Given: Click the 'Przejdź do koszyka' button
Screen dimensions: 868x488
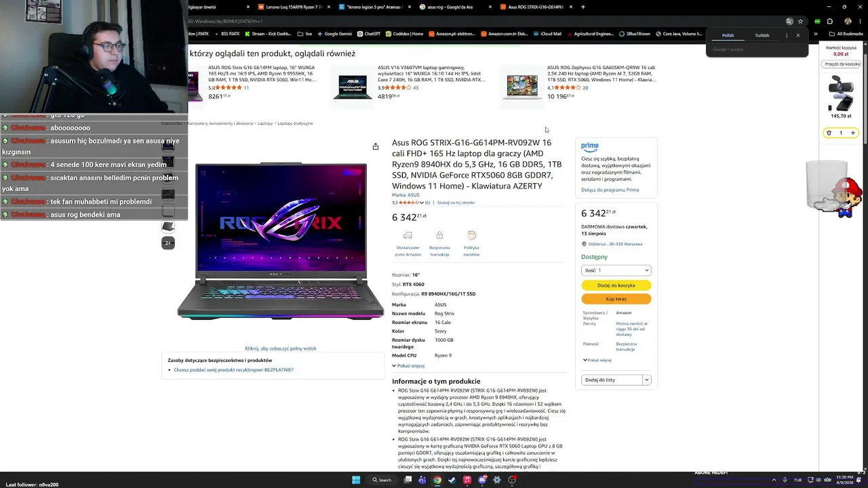Looking at the screenshot, I should click(842, 64).
